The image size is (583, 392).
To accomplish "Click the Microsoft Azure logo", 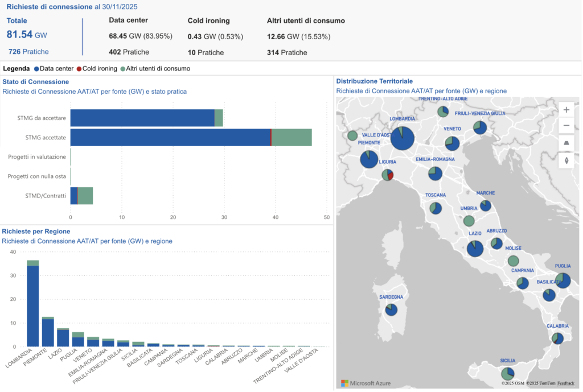I will click(x=366, y=383).
